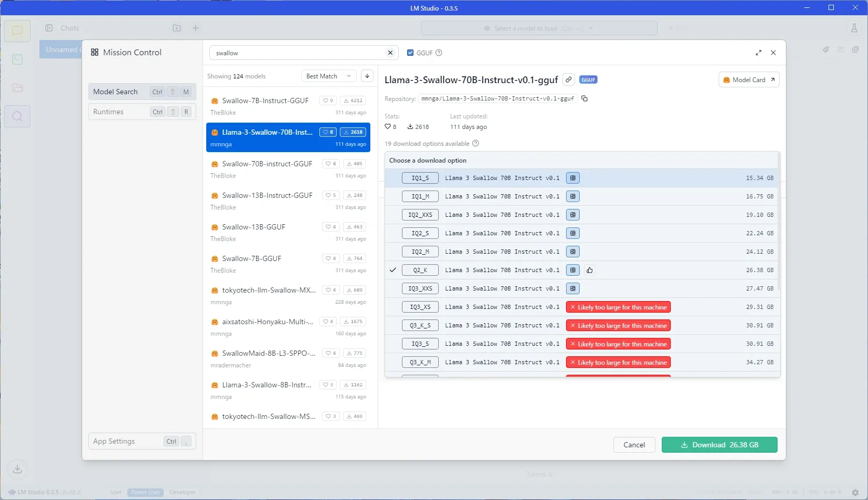
Task: Expand the Mission Control dialog to fullscreen
Action: 759,53
